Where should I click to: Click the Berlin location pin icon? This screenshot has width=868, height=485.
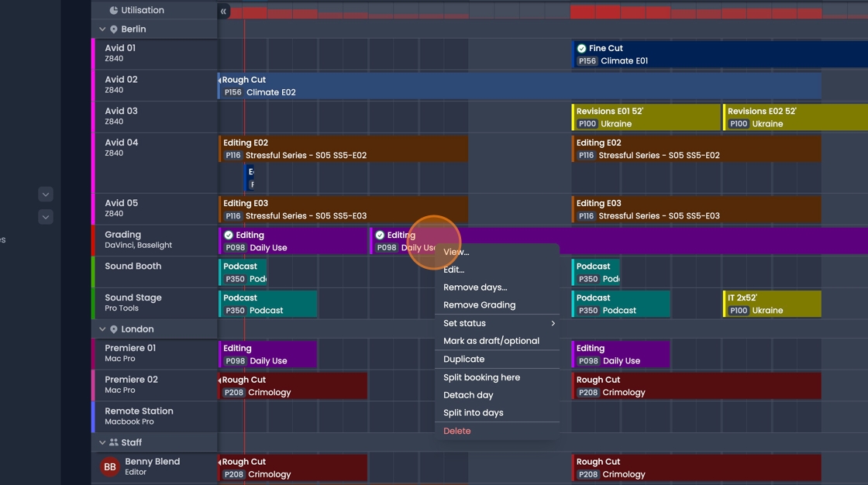[114, 29]
